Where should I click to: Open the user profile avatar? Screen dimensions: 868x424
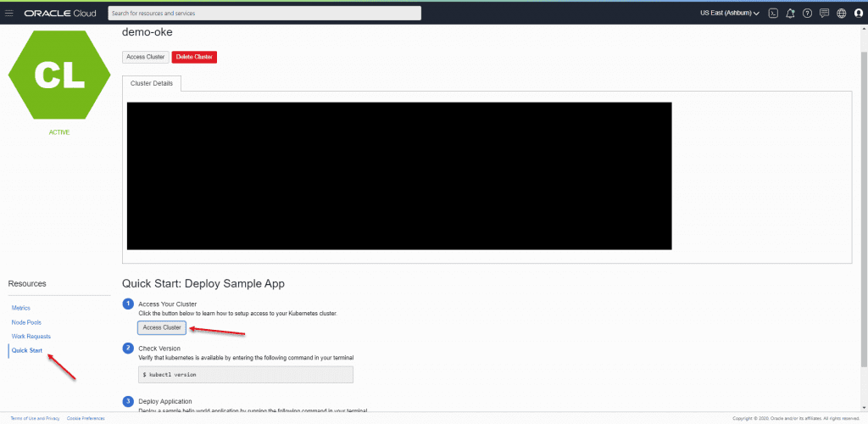(859, 13)
